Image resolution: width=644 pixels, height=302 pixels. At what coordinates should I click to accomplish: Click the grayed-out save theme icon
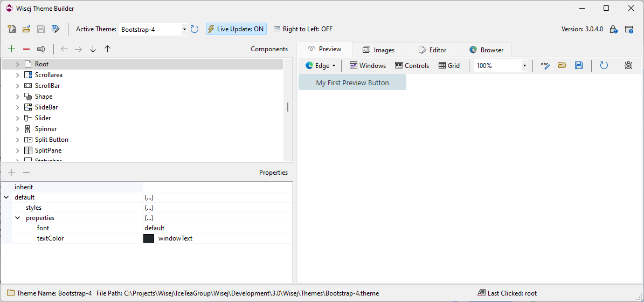click(x=41, y=29)
